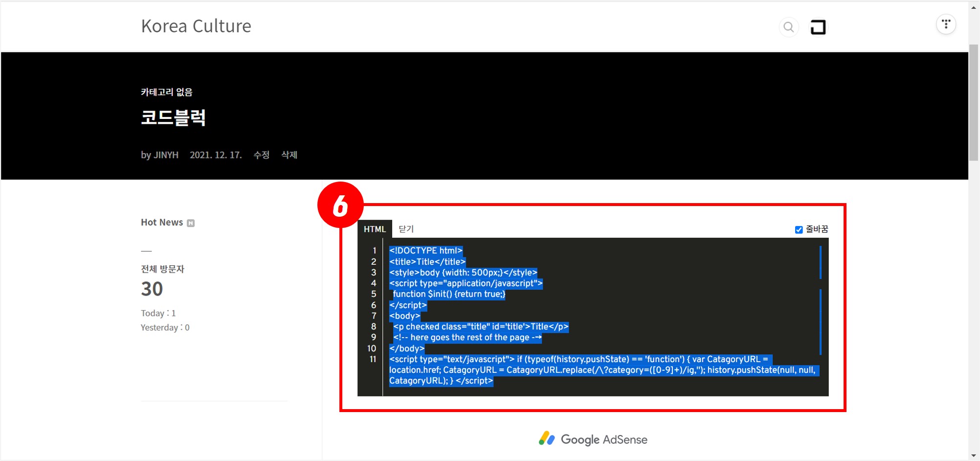Viewport: 980px width, 461px height.
Task: Click the 삭제 delete link
Action: (x=290, y=155)
